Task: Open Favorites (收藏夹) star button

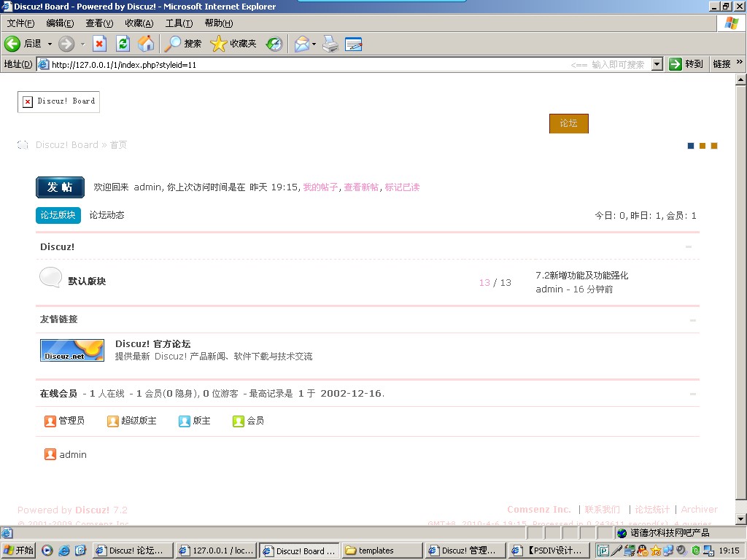Action: [x=233, y=44]
